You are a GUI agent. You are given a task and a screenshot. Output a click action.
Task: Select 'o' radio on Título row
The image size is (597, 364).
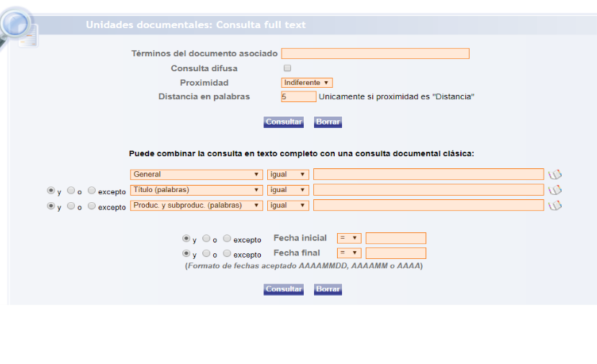(71, 191)
